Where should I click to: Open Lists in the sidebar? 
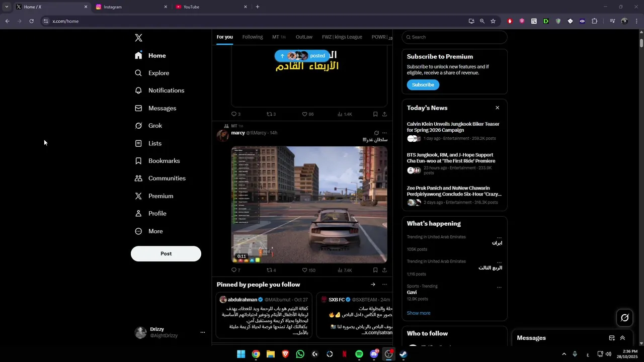[148, 143]
